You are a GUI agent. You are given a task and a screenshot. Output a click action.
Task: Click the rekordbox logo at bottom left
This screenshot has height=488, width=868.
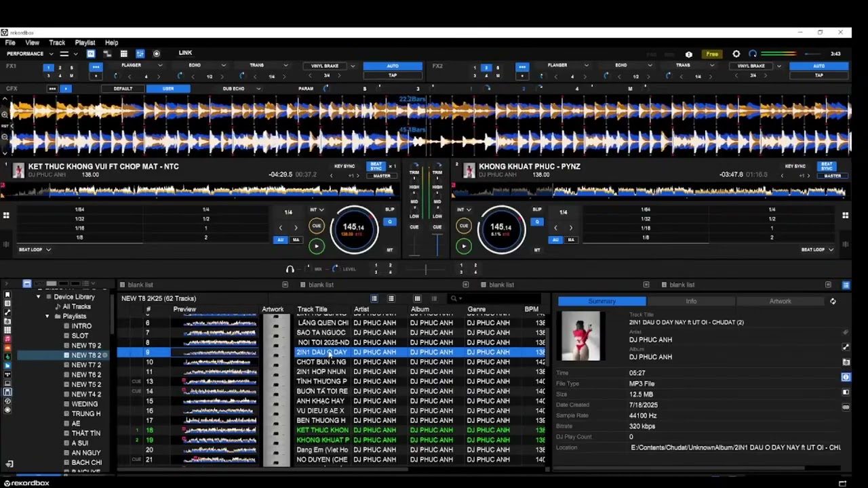(x=26, y=483)
